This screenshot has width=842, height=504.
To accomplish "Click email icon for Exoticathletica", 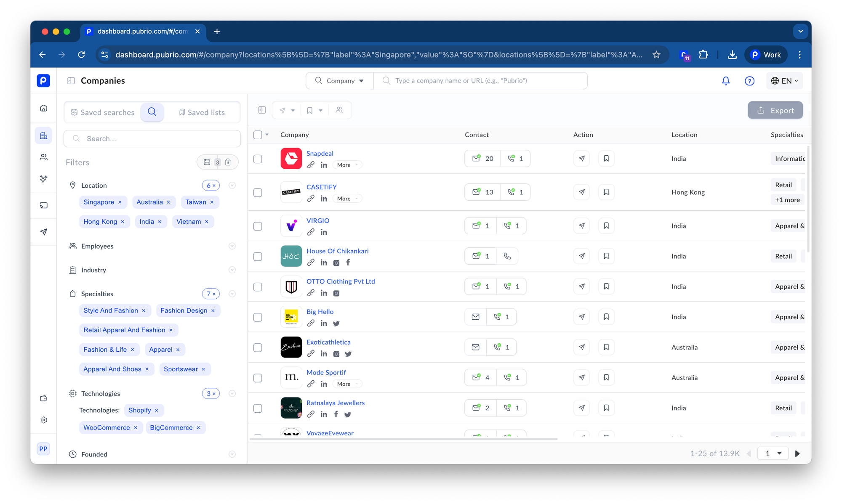I will (475, 347).
